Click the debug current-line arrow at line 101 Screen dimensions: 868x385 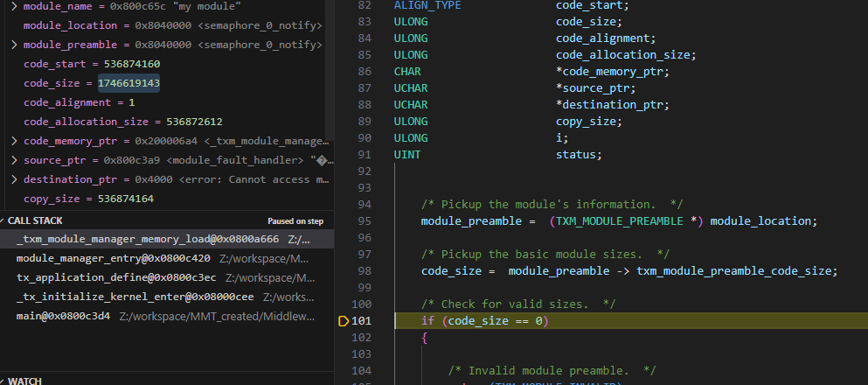point(344,321)
